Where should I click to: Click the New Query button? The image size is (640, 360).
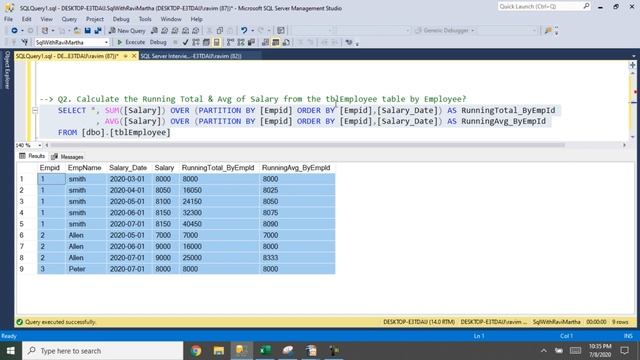coord(127,31)
